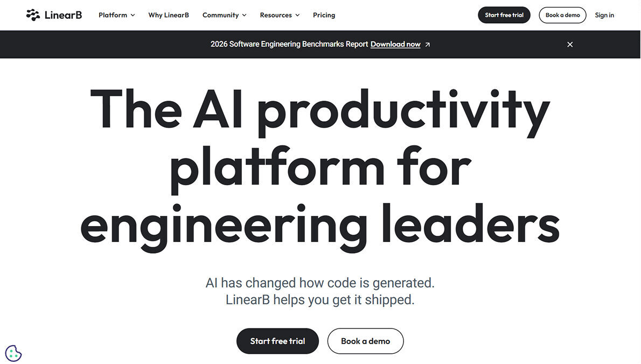Screen dimensions: 641x364
Task: Click the hero Book a demo button
Action: coord(365,341)
